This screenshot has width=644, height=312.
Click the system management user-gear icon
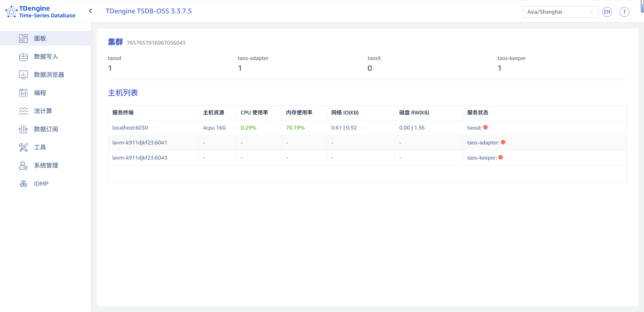coord(23,166)
